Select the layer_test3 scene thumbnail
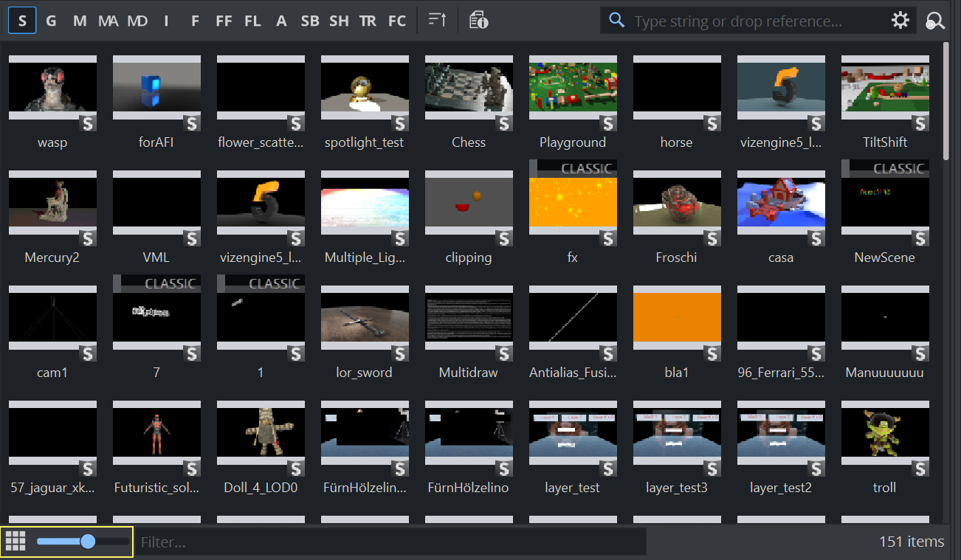Viewport: 961px width, 560px height. [677, 432]
